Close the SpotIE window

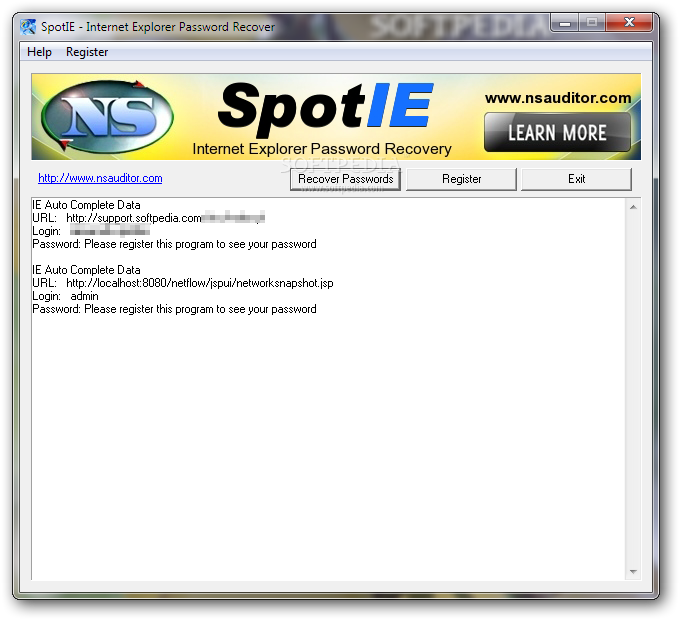[629, 23]
